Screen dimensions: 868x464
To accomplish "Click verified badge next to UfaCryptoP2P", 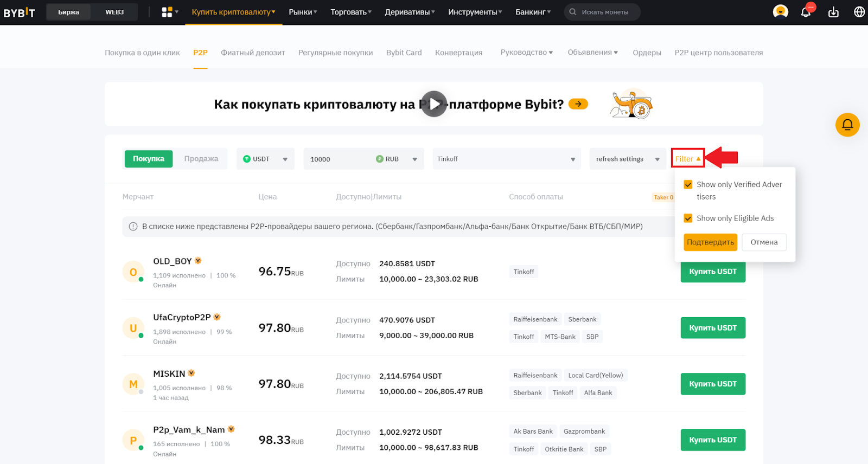I will pyautogui.click(x=217, y=317).
